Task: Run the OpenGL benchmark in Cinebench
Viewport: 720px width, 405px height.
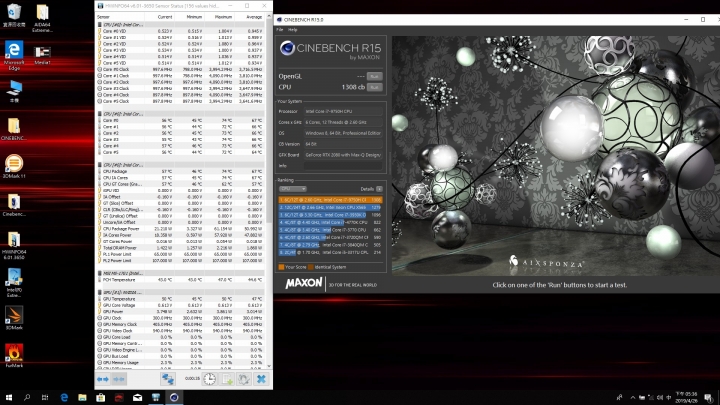Action: tap(375, 76)
